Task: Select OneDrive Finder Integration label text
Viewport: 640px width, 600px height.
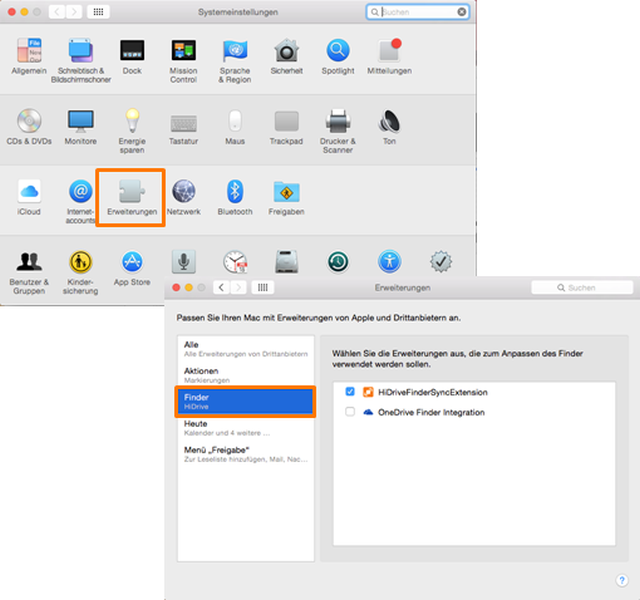Action: point(431,412)
